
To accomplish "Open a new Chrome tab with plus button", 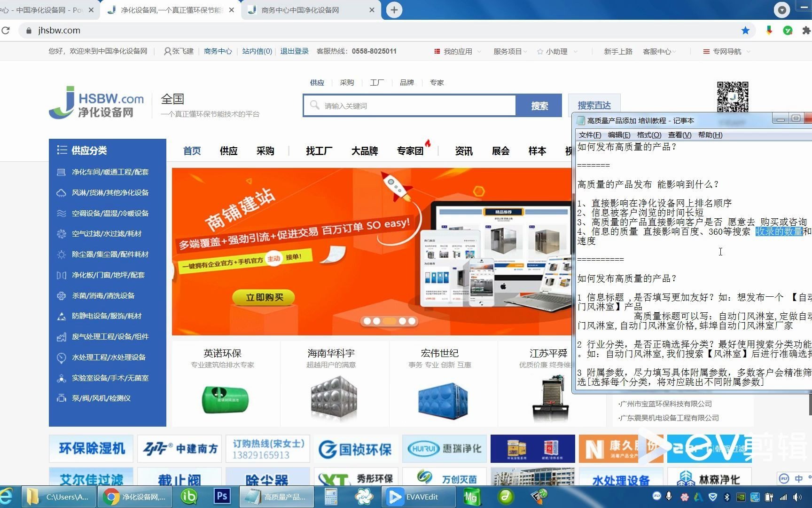I will point(394,10).
